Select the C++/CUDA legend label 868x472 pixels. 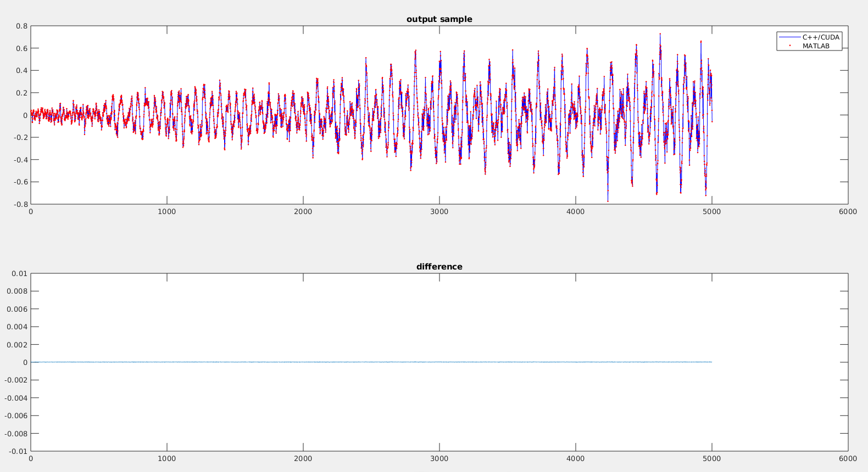click(821, 37)
